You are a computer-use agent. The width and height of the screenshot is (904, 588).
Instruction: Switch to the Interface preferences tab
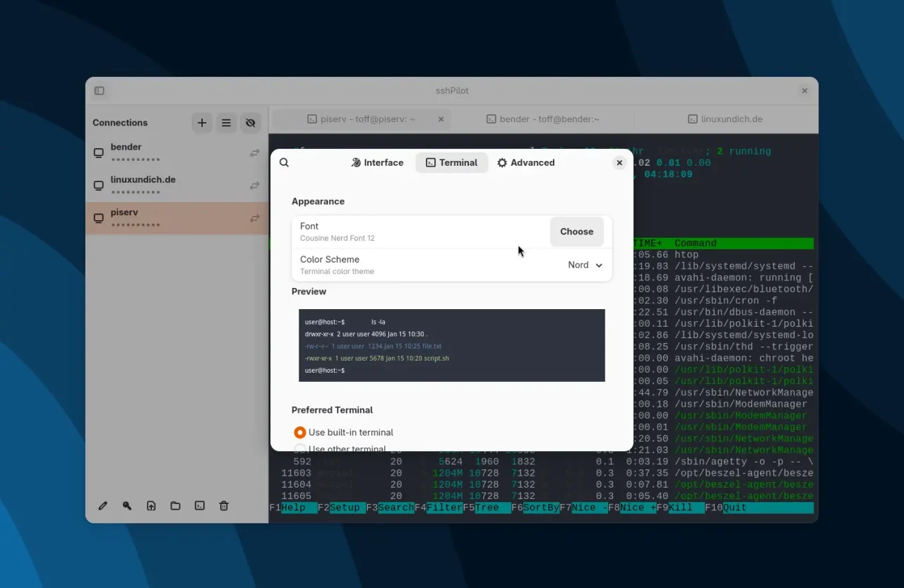tap(377, 162)
